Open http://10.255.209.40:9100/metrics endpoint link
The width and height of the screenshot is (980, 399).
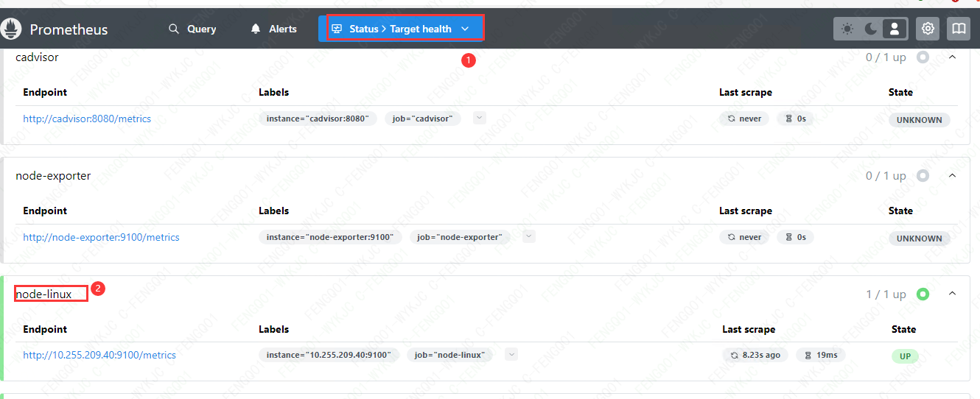pos(99,355)
